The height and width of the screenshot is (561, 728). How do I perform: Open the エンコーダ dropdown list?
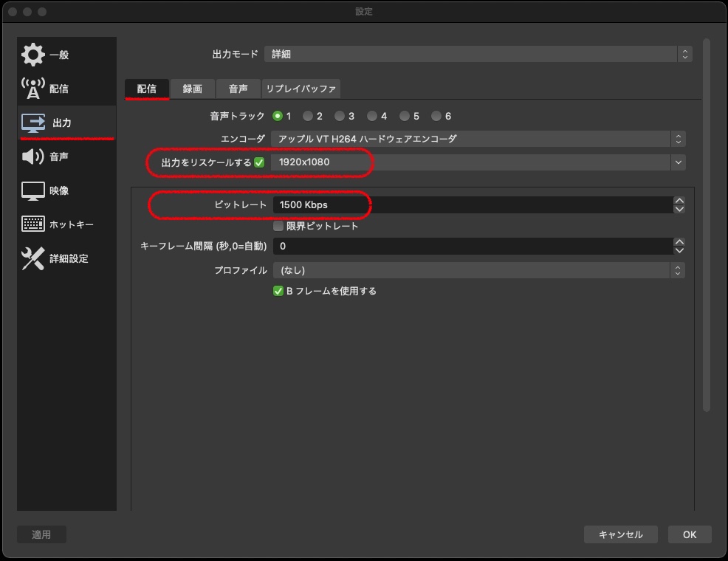click(x=478, y=139)
